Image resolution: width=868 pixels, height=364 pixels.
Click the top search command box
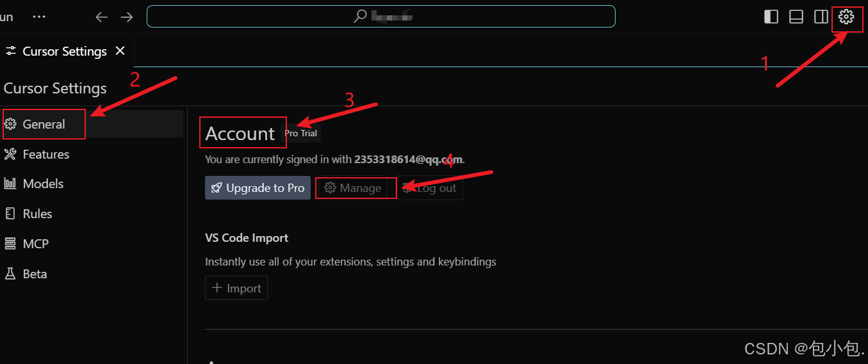pyautogui.click(x=381, y=17)
